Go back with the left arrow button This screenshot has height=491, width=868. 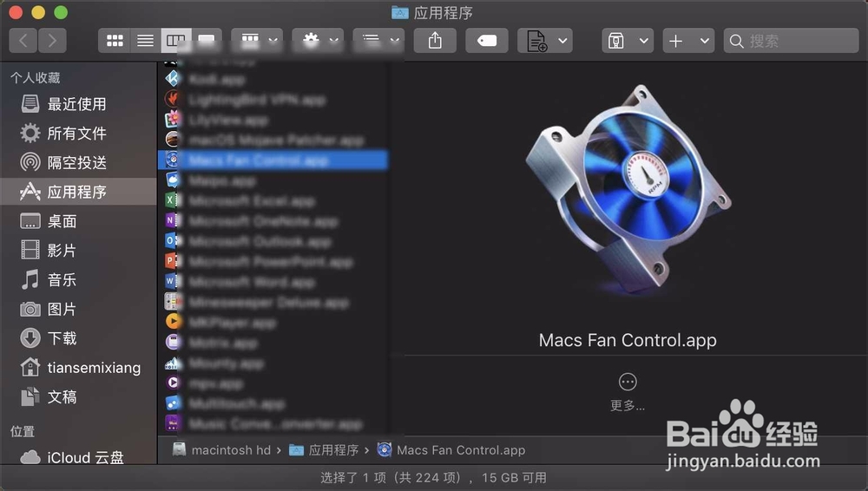pos(23,41)
